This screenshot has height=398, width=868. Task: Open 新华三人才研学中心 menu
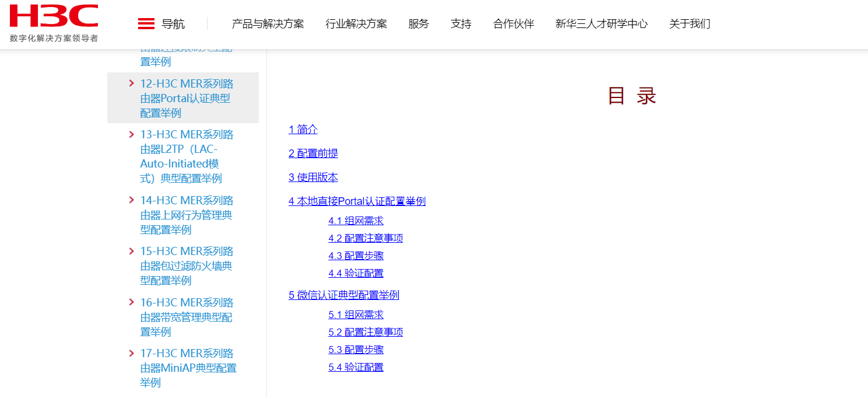[x=602, y=24]
